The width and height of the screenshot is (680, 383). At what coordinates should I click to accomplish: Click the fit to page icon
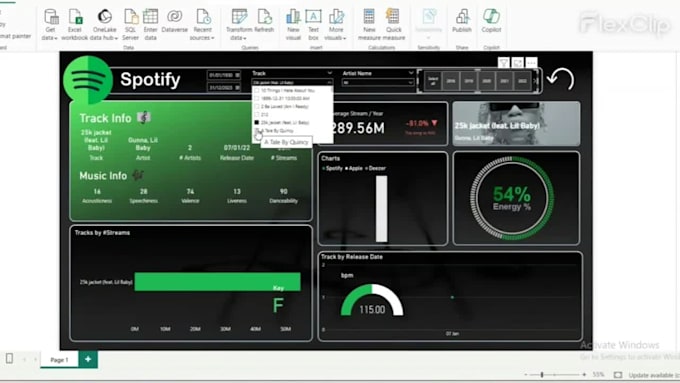click(x=618, y=375)
